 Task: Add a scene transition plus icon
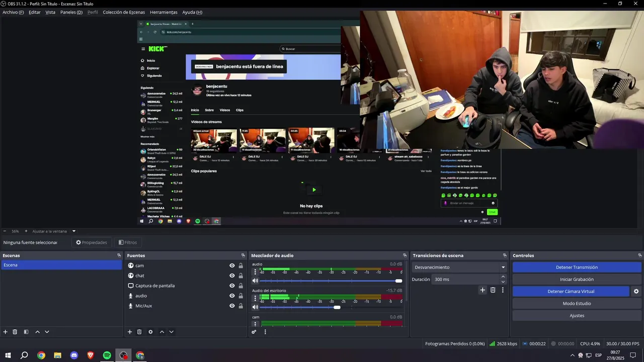click(x=482, y=290)
